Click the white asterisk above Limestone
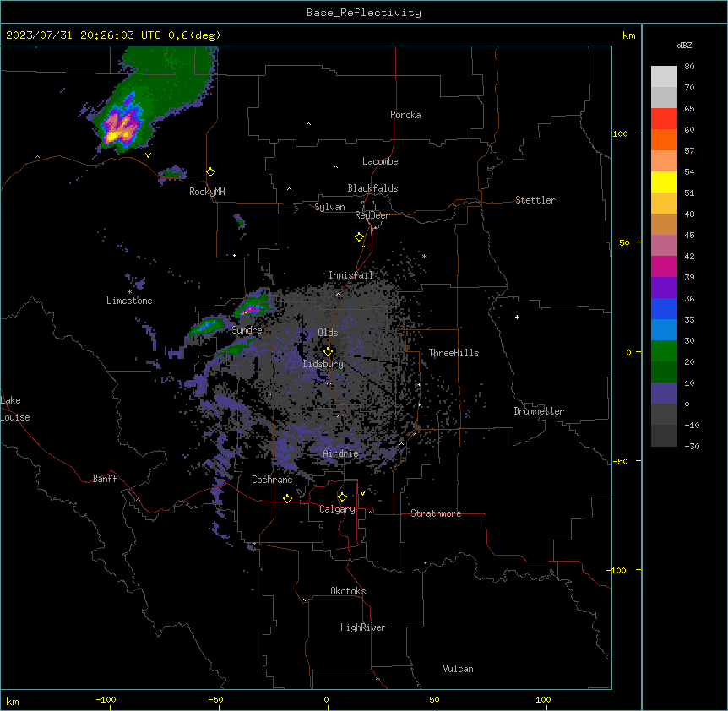728x711 pixels. [129, 292]
